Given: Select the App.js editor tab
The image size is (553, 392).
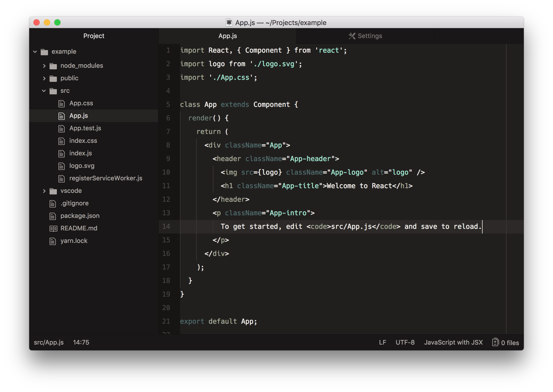Looking at the screenshot, I should pos(227,36).
